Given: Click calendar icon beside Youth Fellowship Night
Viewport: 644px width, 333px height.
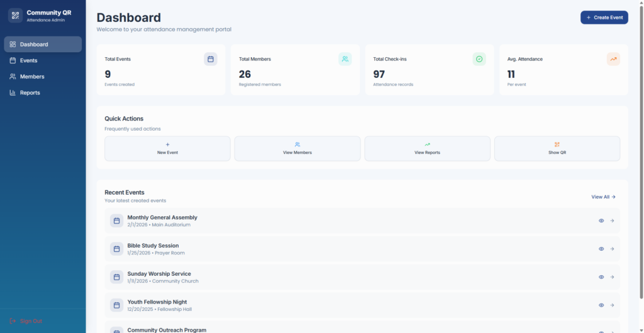Looking at the screenshot, I should [x=116, y=305].
